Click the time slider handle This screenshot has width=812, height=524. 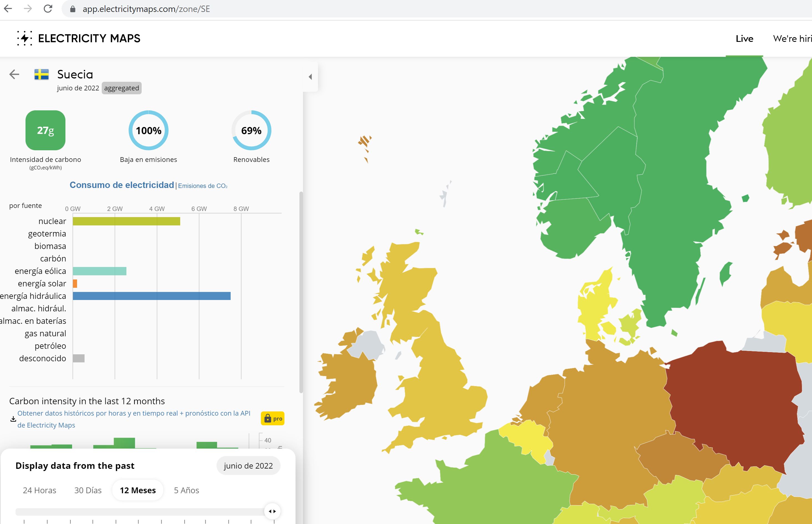pyautogui.click(x=272, y=511)
